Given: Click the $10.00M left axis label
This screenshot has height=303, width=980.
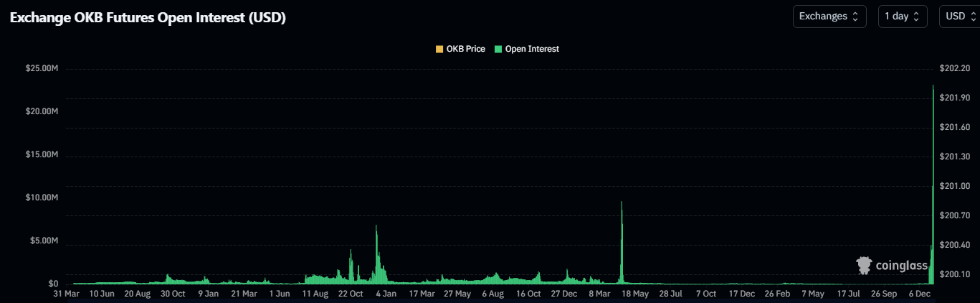Looking at the screenshot, I should [x=42, y=197].
